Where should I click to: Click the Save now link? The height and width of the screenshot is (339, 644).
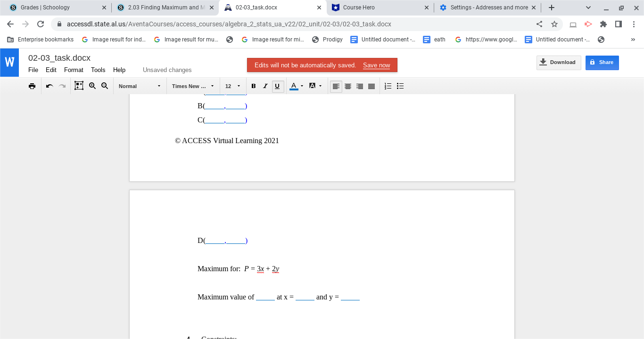tap(376, 65)
